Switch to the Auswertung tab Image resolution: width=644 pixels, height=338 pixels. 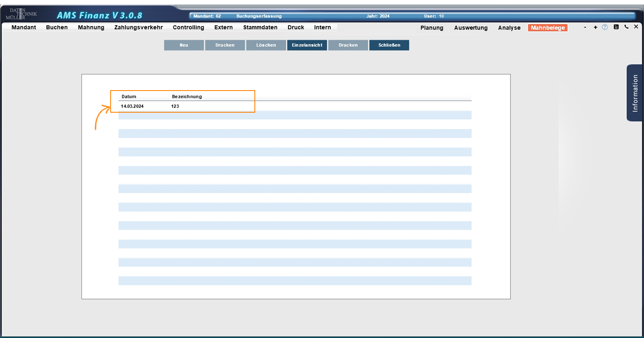[471, 28]
